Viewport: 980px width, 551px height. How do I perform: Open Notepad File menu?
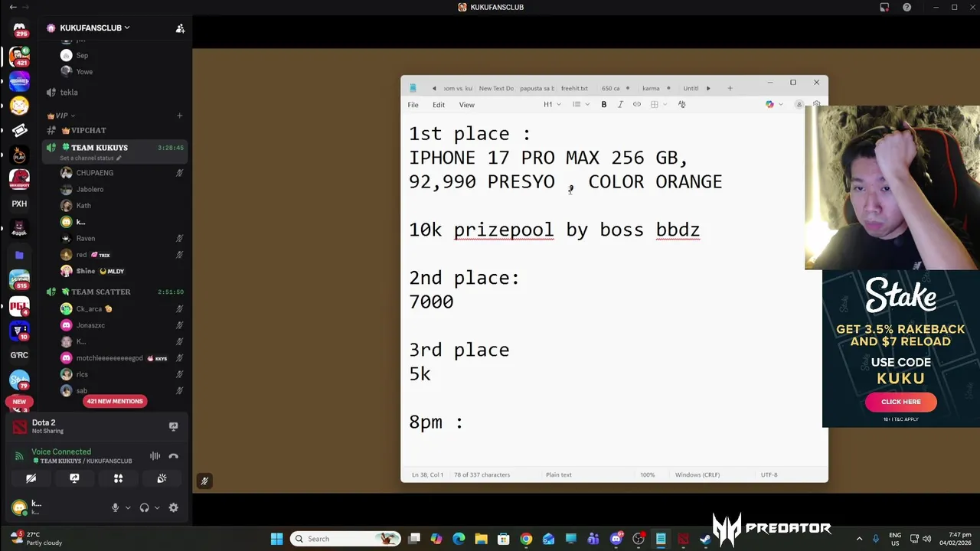413,105
